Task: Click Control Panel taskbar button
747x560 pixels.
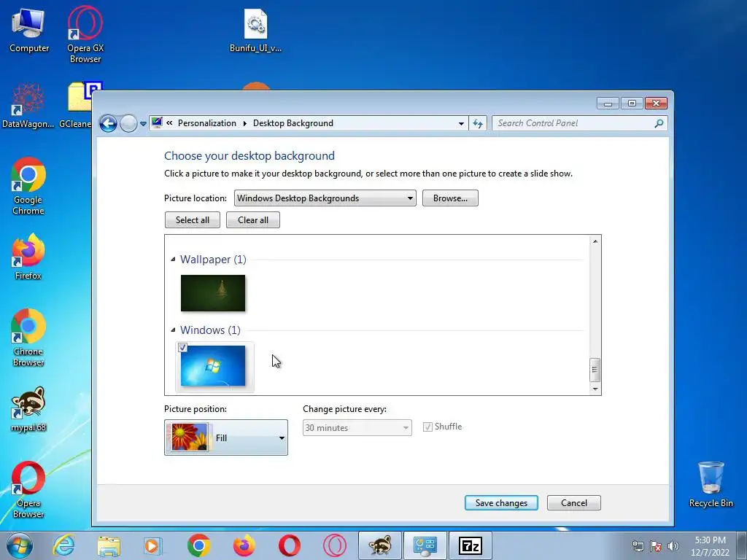Action: 425,545
